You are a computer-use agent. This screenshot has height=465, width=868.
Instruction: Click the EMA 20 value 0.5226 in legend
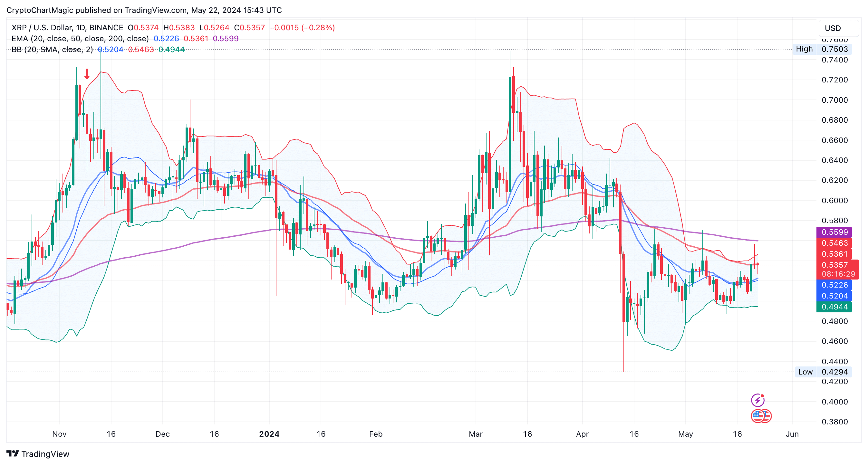point(166,38)
